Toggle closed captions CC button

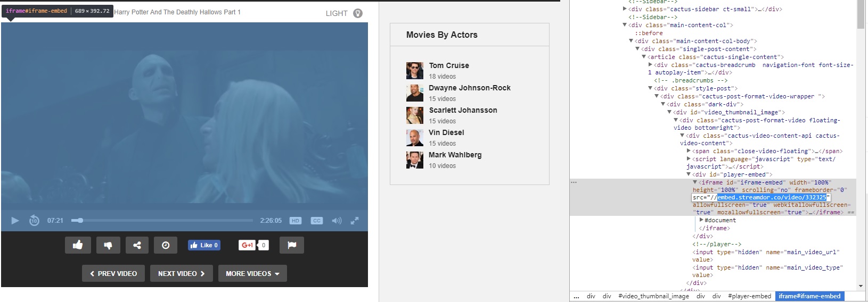click(317, 221)
